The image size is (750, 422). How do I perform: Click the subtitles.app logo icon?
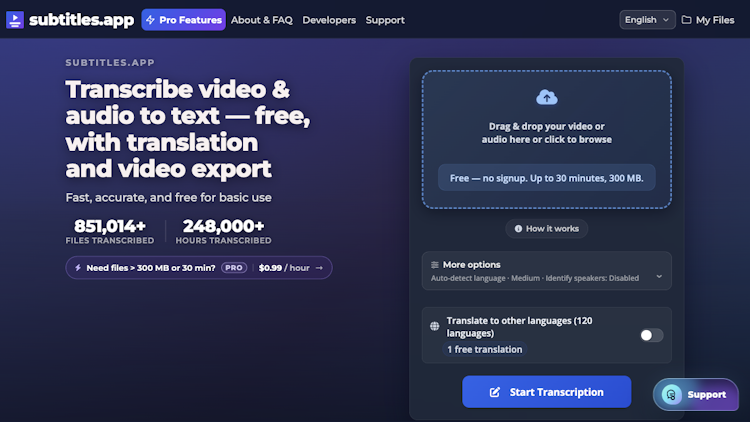(x=15, y=20)
